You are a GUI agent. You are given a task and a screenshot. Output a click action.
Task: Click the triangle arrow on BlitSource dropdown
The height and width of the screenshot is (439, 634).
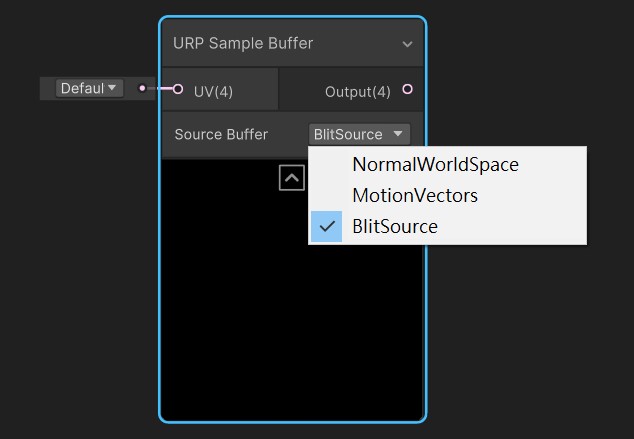click(398, 133)
